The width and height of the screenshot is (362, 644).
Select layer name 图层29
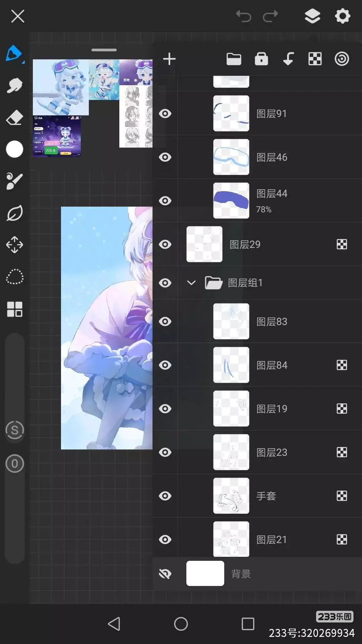click(x=245, y=245)
